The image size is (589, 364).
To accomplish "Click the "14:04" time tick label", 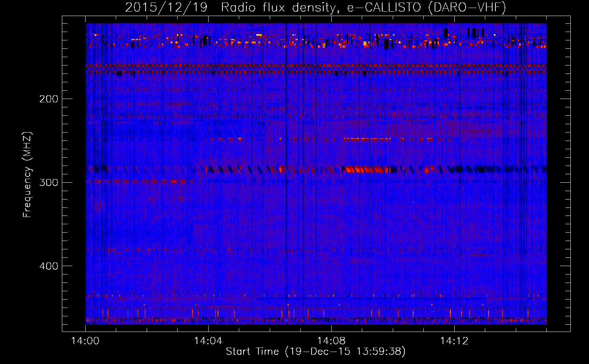I will point(208,341).
